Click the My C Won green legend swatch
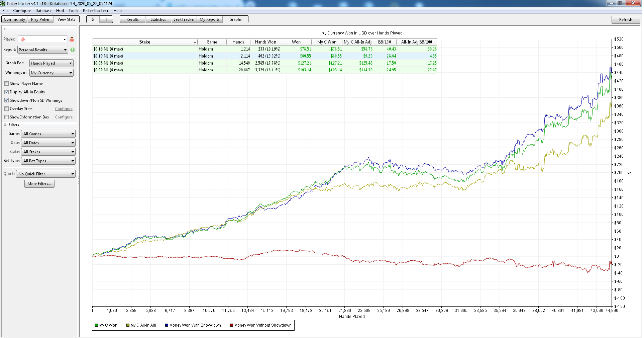This screenshot has width=644, height=338. point(96,325)
